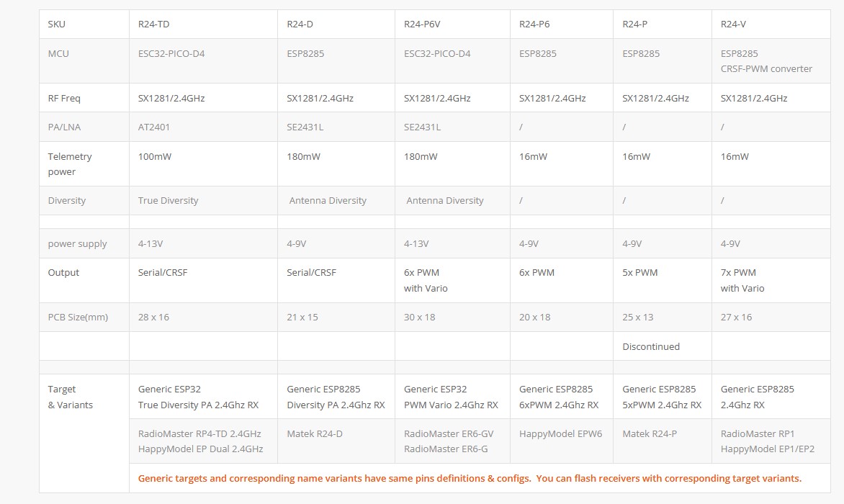Select the 27 x 16 PCB size
The width and height of the screenshot is (844, 504).
(x=737, y=318)
